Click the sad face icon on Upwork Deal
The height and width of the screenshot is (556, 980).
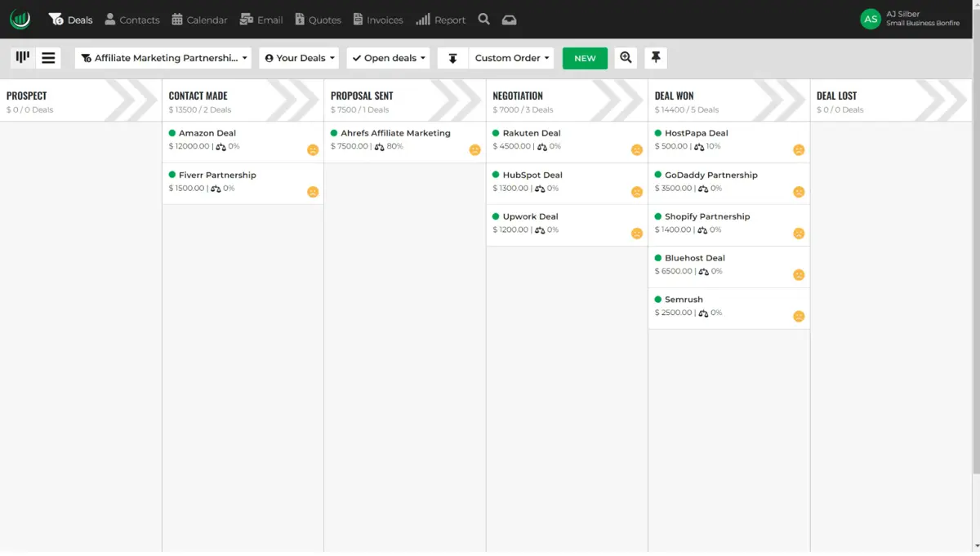click(637, 234)
